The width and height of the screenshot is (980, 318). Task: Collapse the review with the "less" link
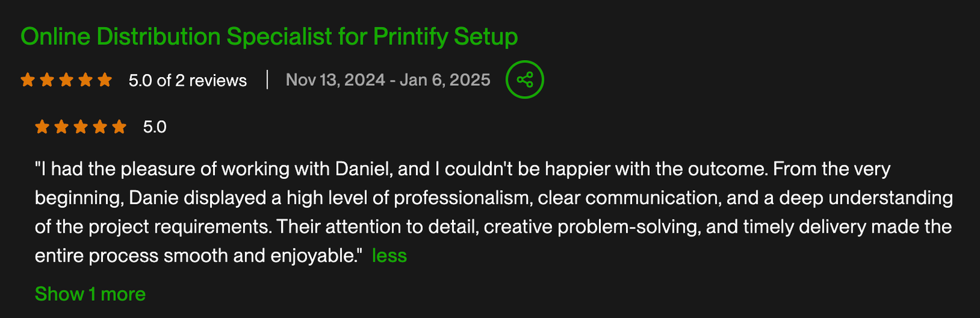coord(390,256)
